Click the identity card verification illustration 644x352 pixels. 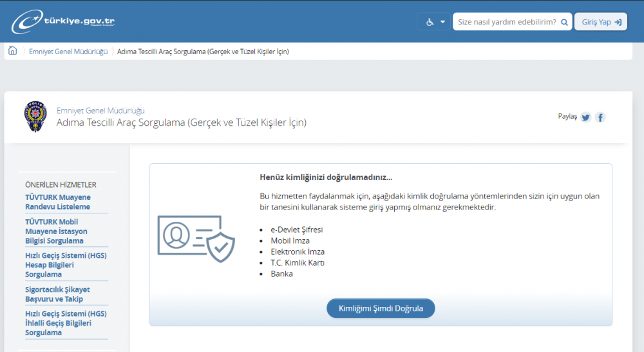196,239
